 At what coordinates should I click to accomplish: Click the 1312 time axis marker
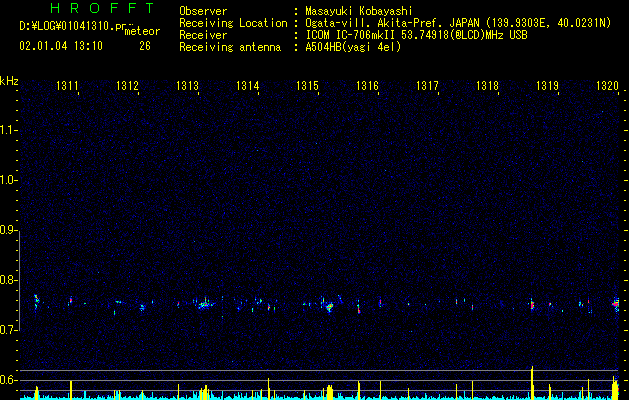tap(127, 85)
